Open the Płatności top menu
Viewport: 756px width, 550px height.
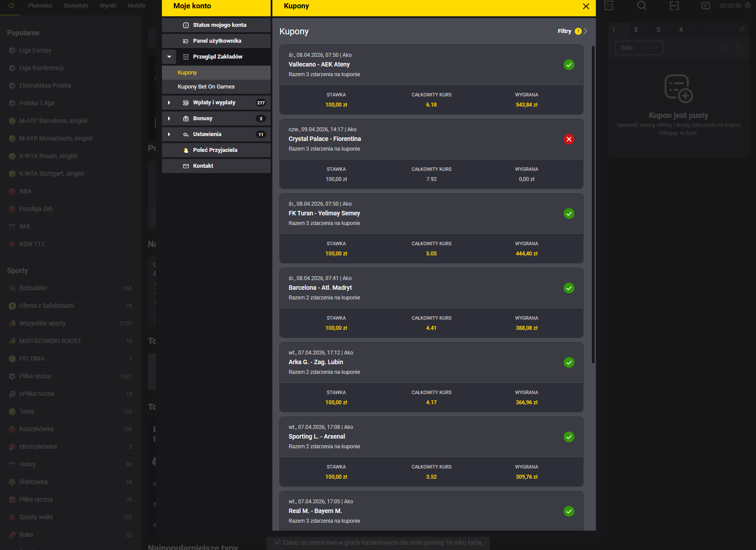[x=40, y=6]
